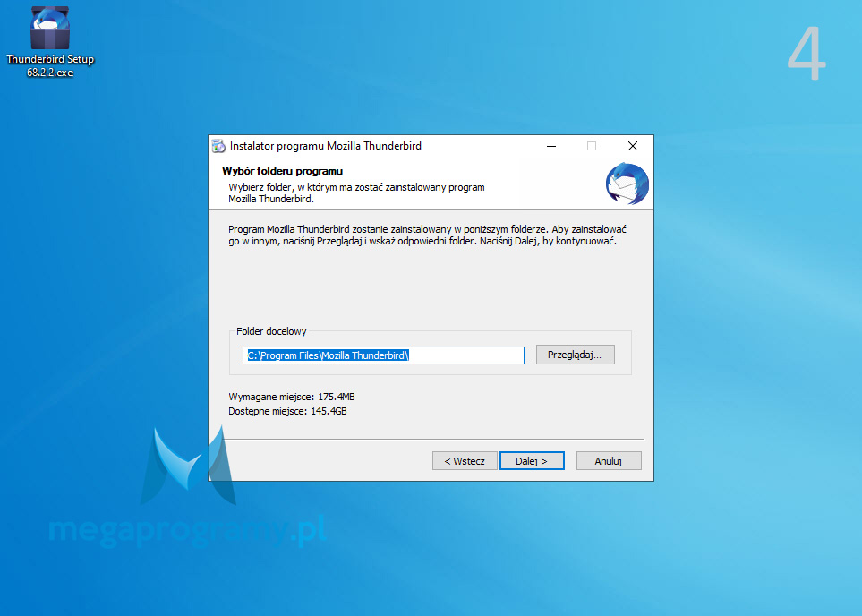Open the Thunderbird Setup 68.2.2.exe desktop icon
Viewport: 862px width, 616px height.
pos(50,42)
